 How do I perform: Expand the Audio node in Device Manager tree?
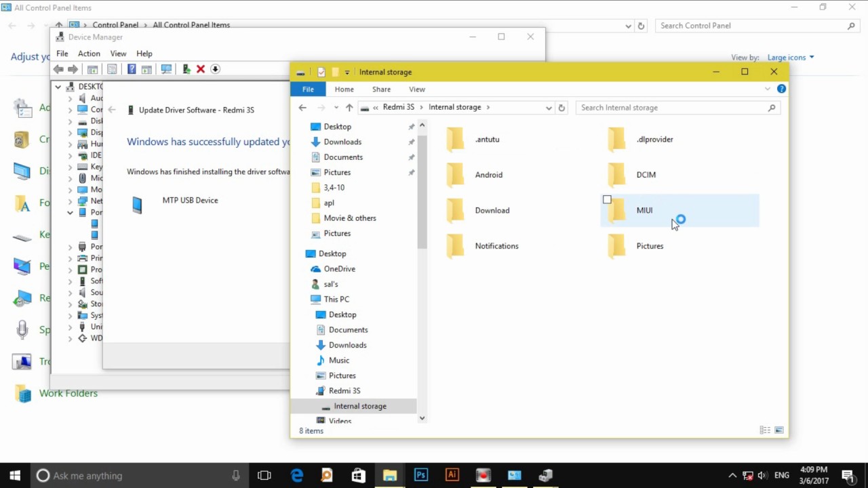[x=70, y=98]
